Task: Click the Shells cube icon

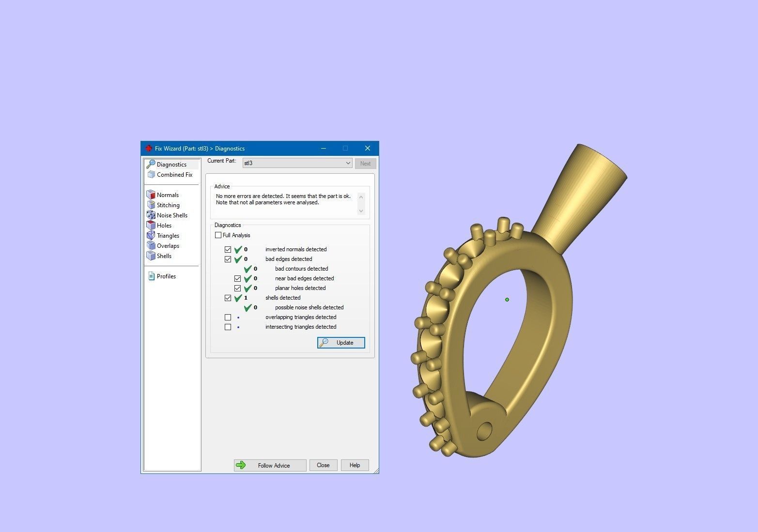Action: tap(151, 256)
